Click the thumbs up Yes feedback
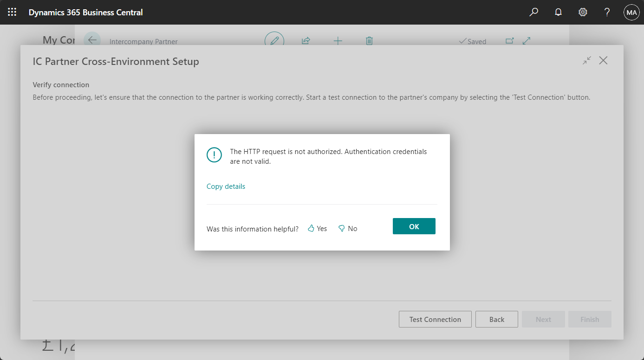 pos(318,228)
